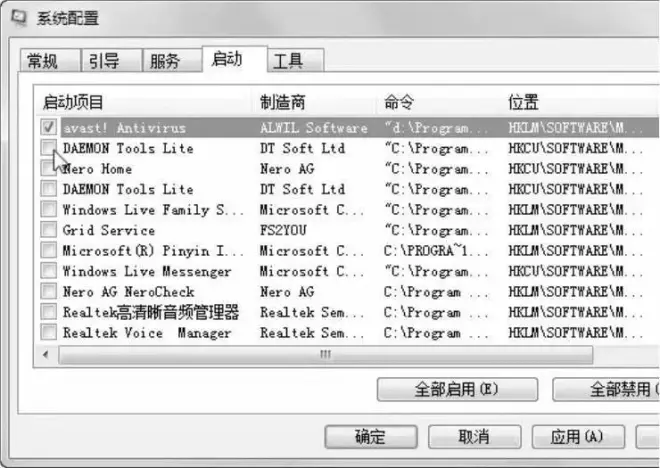Select the Grid Service item name
Image resolution: width=660 pixels, height=468 pixels.
[109, 230]
